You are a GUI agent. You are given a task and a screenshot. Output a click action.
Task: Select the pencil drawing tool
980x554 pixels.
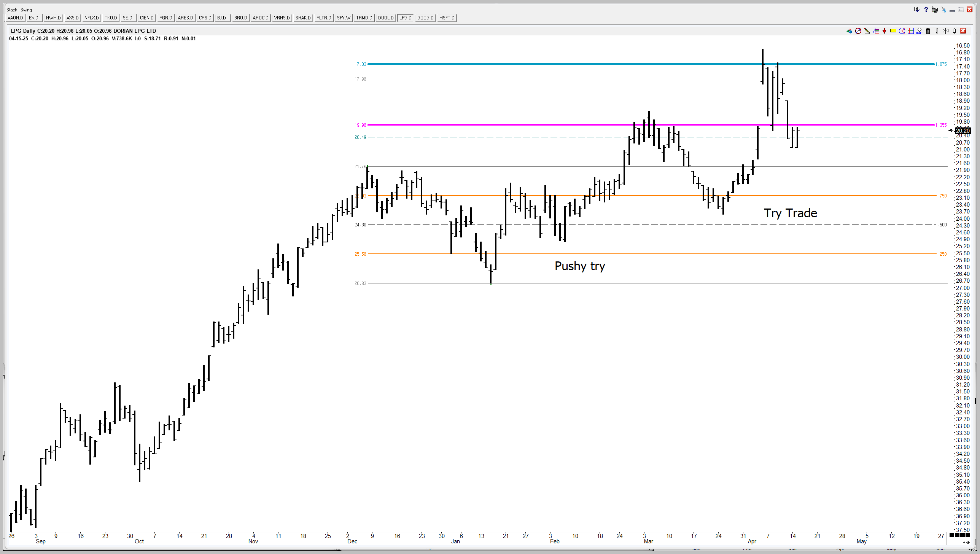(867, 31)
